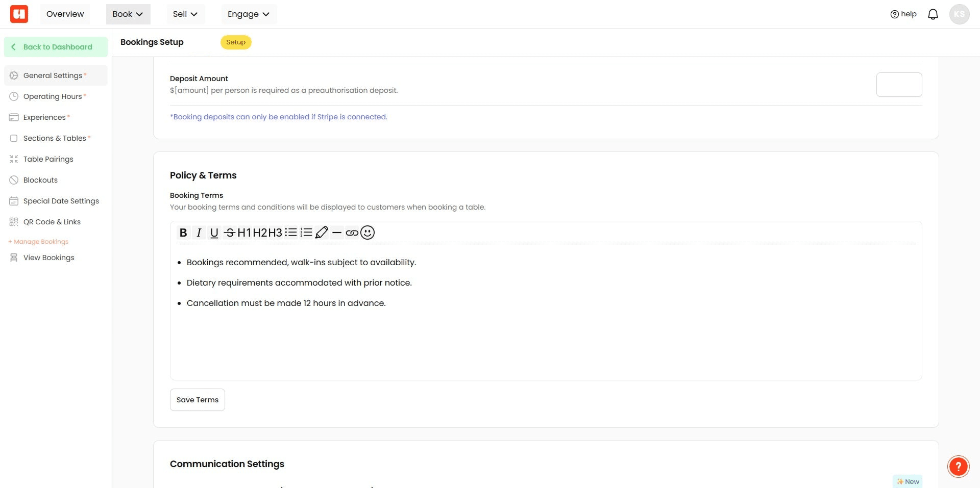
Task: Open the orange question mark help bubble
Action: click(959, 466)
